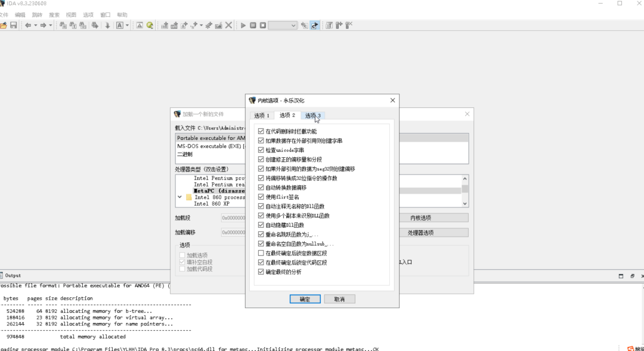Viewport: 644px width, 351px height.
Task: Click the debugger Pause icon
Action: coord(253,26)
